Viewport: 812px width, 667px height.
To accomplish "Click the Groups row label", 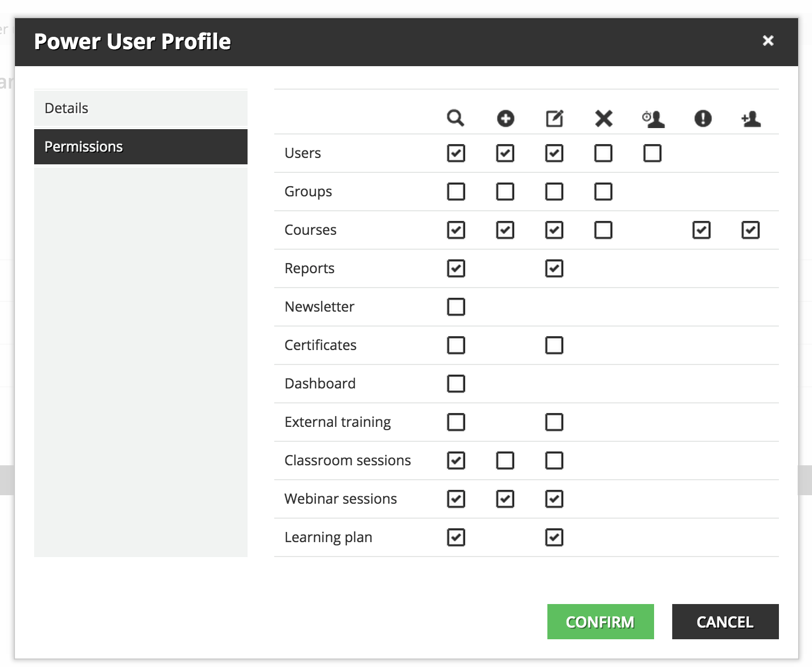I will tap(308, 192).
